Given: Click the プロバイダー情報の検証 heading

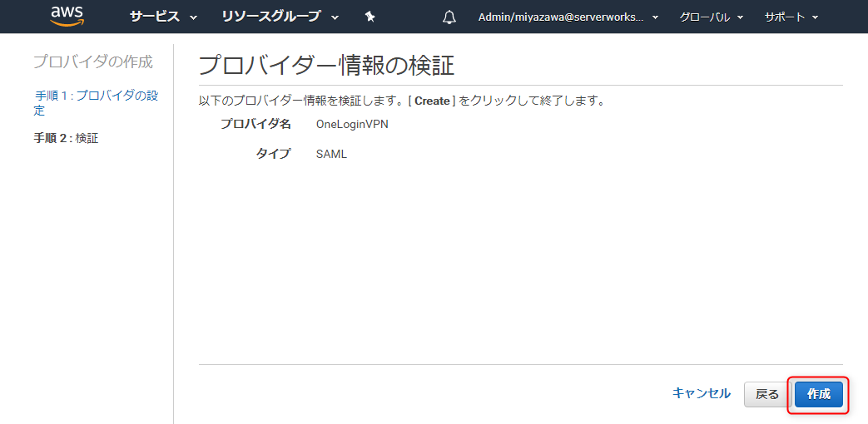Looking at the screenshot, I should [x=326, y=66].
